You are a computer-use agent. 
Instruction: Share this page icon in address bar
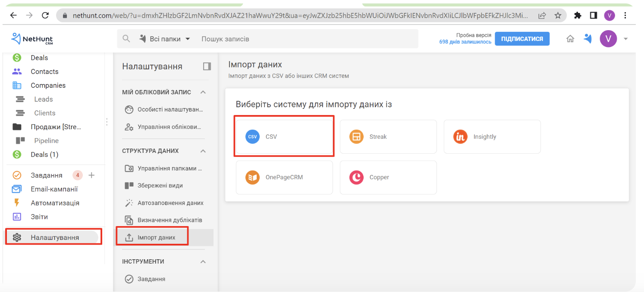[542, 16]
